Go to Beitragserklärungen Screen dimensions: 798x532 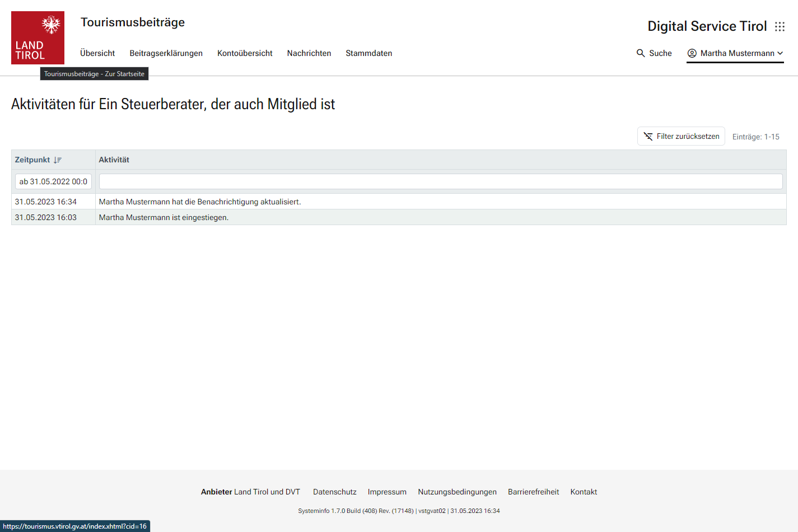click(166, 53)
